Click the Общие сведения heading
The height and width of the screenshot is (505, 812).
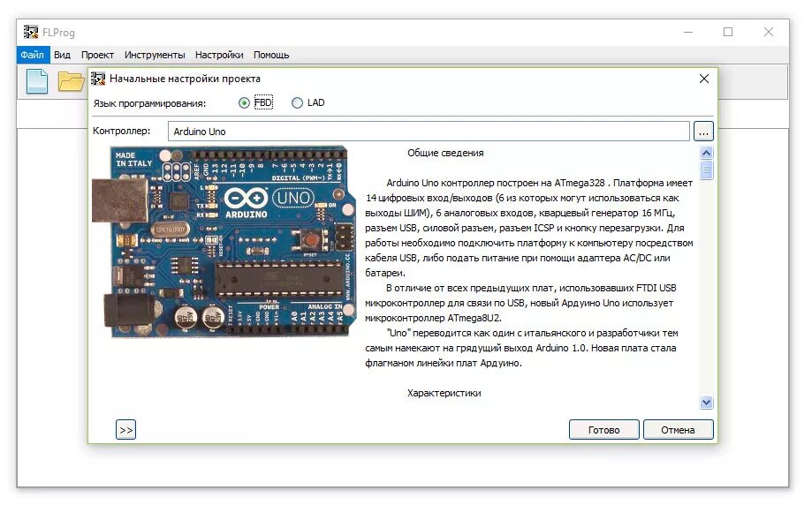click(445, 153)
